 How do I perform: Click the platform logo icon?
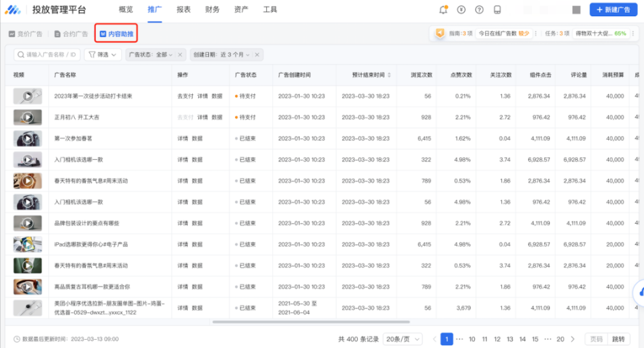point(13,9)
